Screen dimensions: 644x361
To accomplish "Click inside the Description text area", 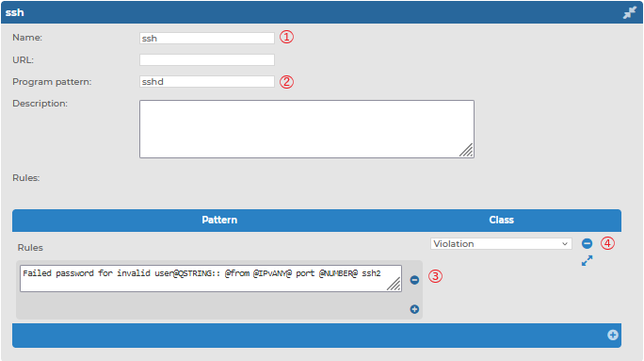I will 307,129.
